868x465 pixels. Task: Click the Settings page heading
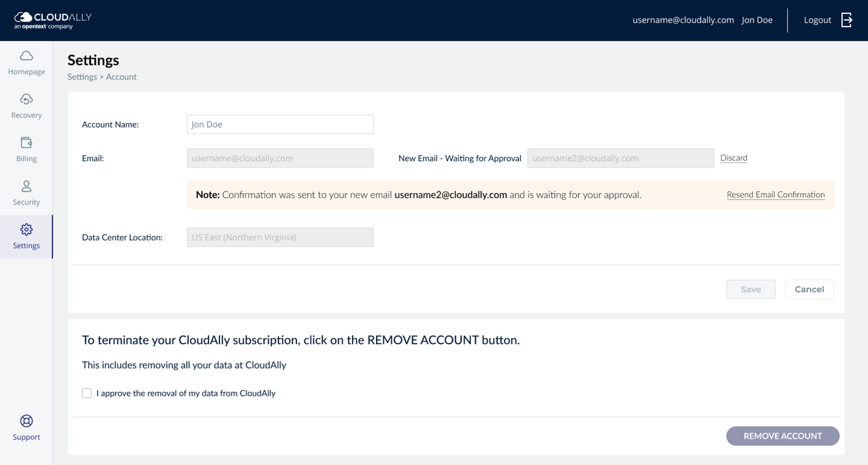point(93,60)
